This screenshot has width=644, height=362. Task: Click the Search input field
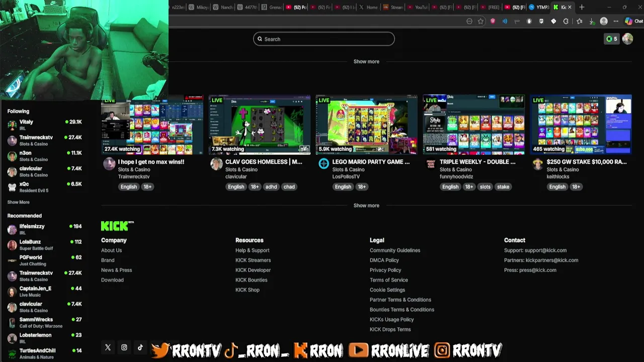(x=324, y=39)
